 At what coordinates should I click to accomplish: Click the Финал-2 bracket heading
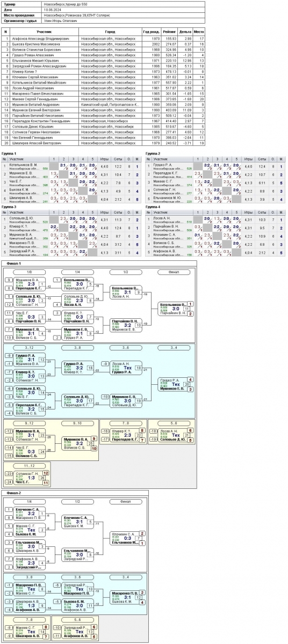click(x=15, y=492)
